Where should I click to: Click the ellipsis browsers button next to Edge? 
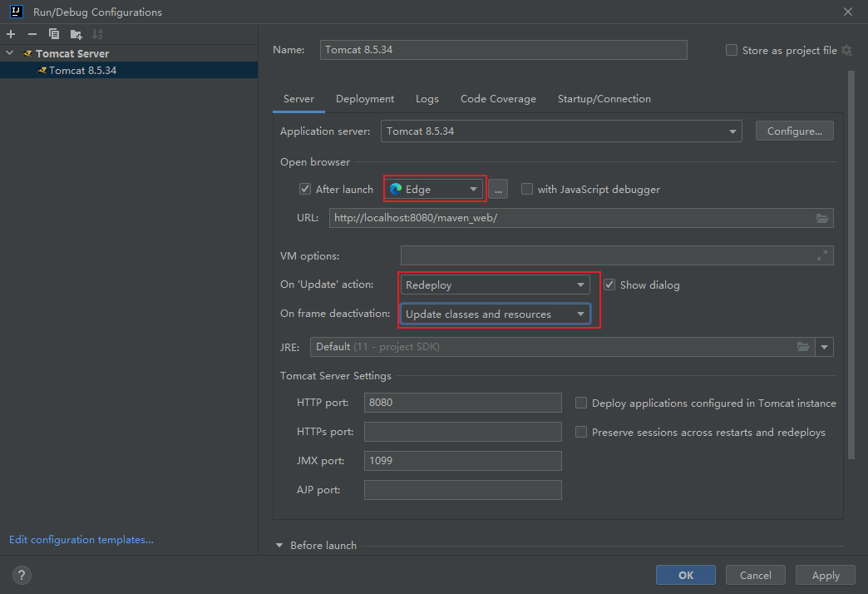(498, 190)
